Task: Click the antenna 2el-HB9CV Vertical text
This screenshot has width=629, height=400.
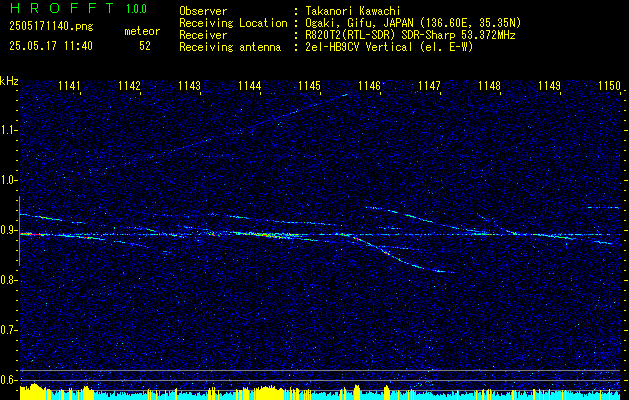Action: 389,47
